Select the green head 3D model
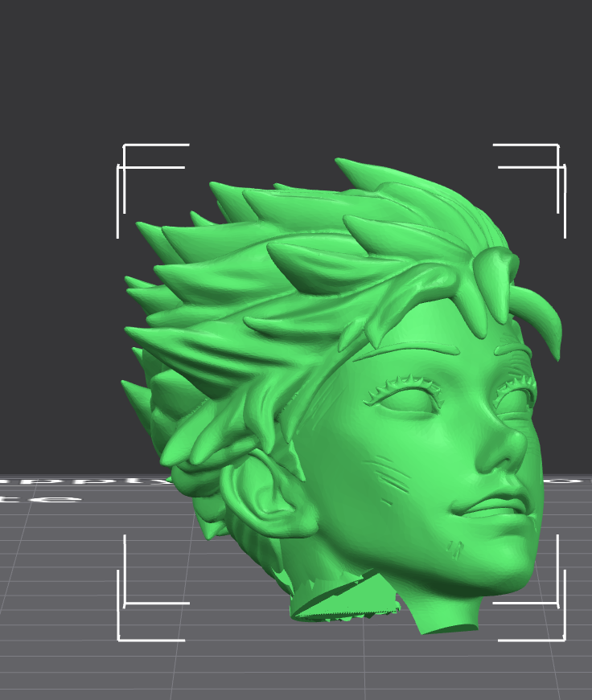This screenshot has height=700, width=592. [x=342, y=396]
